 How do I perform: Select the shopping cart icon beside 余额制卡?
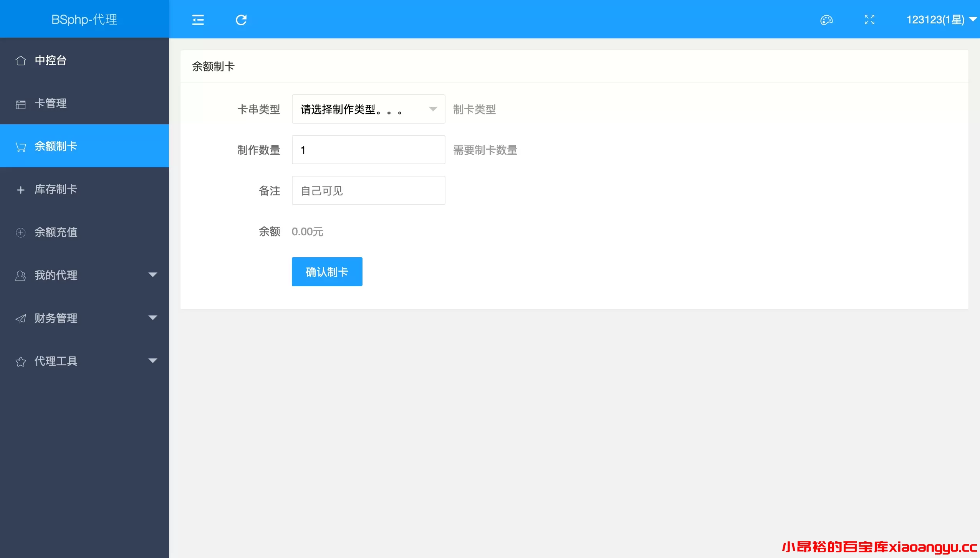(21, 146)
